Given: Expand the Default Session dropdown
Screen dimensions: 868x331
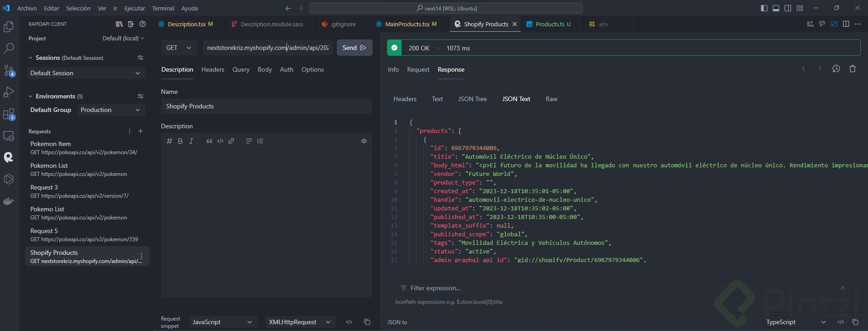Looking at the screenshot, I should (x=86, y=73).
